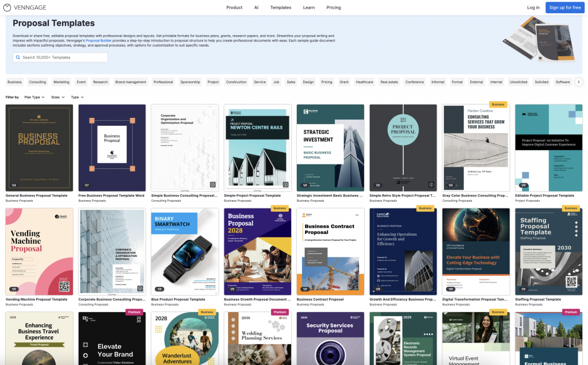Click the Business badge on Gray Color Consulting template

tap(498, 105)
